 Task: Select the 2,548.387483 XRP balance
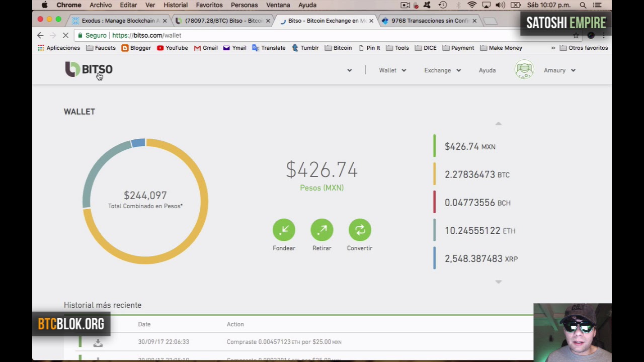(x=481, y=258)
